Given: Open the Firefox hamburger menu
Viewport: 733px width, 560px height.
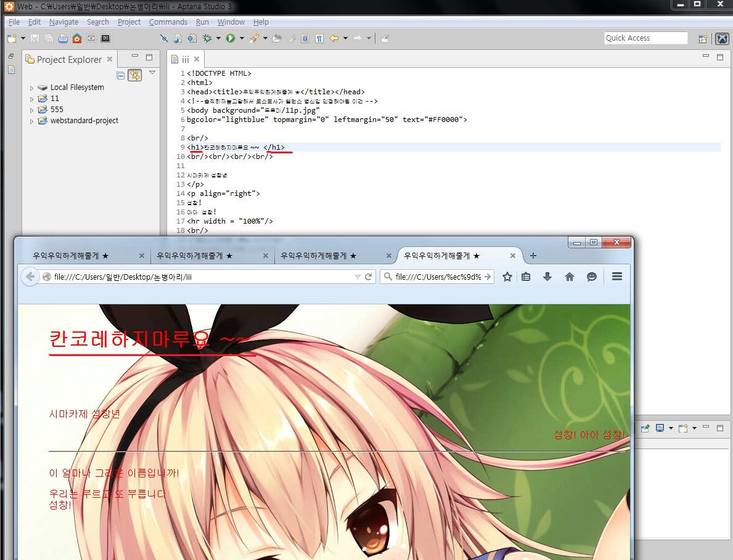Looking at the screenshot, I should tap(617, 277).
